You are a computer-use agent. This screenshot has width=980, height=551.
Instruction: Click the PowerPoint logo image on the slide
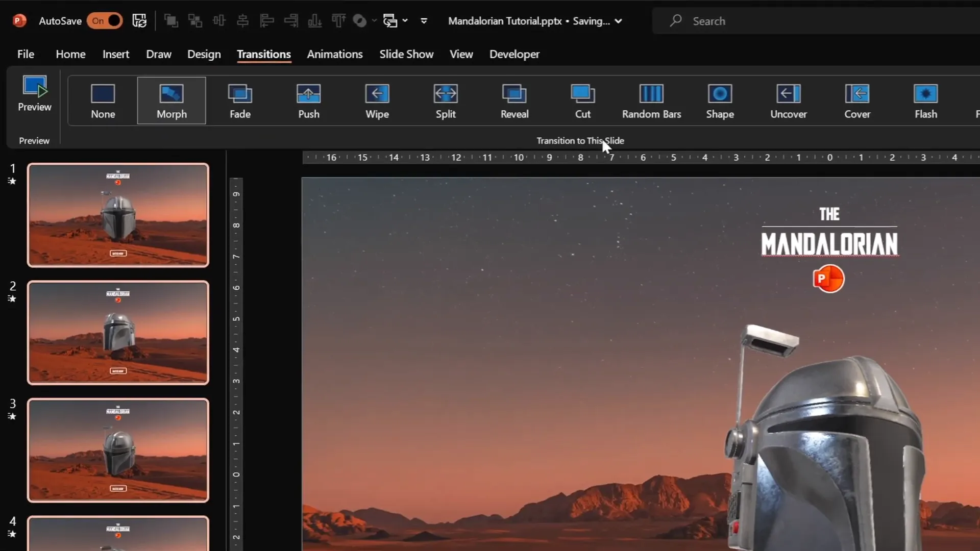(828, 279)
